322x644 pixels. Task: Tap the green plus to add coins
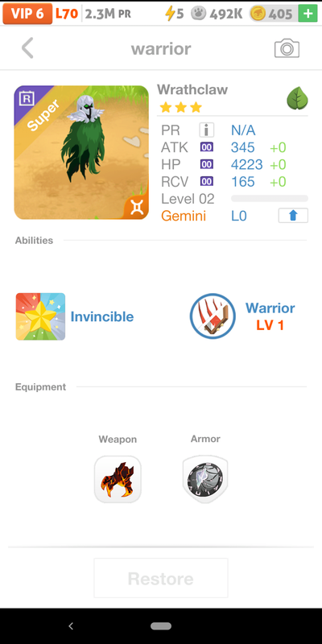pos(308,14)
